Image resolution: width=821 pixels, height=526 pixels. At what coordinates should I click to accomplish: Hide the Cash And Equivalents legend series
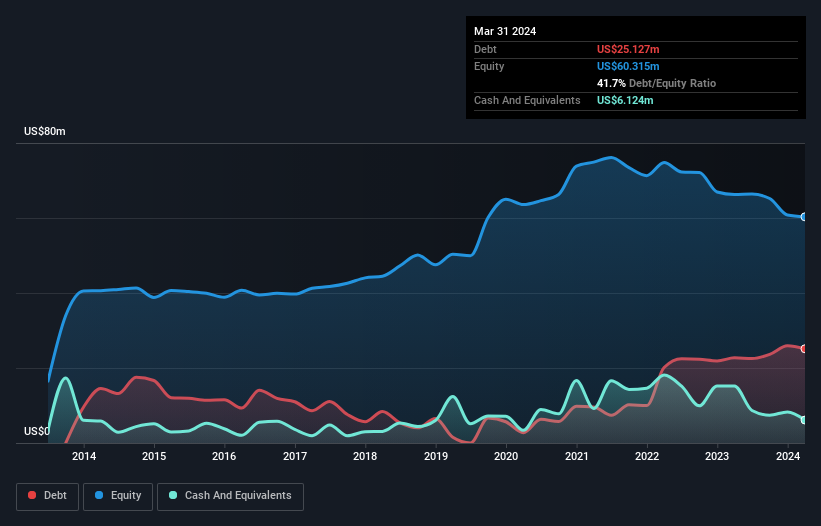[230, 496]
